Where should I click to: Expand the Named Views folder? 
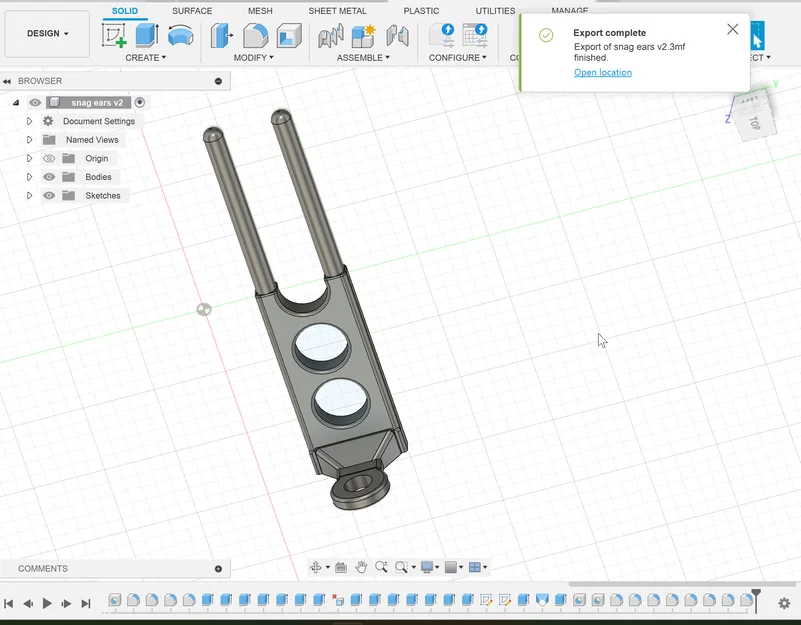click(29, 140)
